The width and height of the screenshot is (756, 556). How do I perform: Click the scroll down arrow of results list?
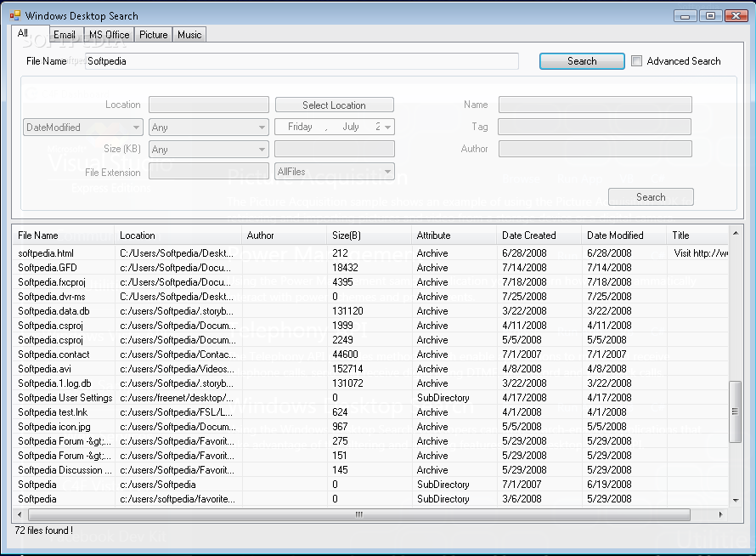(736, 501)
